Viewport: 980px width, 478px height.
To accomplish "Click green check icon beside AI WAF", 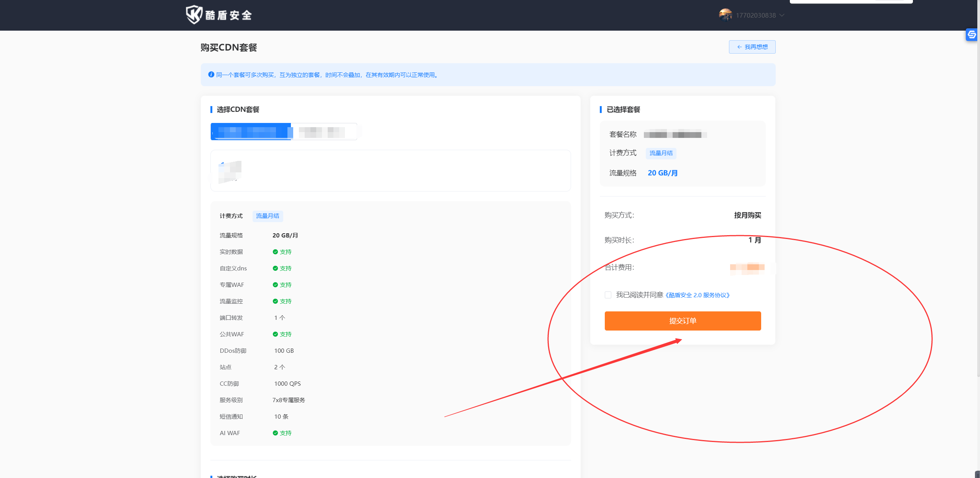I will 275,433.
